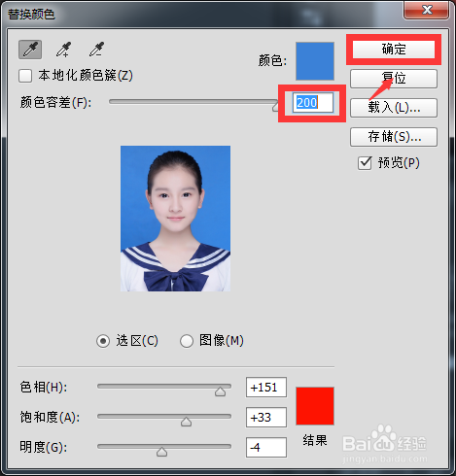The image size is (456, 476).
Task: Click the 饱和度(A) saturation slider handle
Action: click(186, 422)
